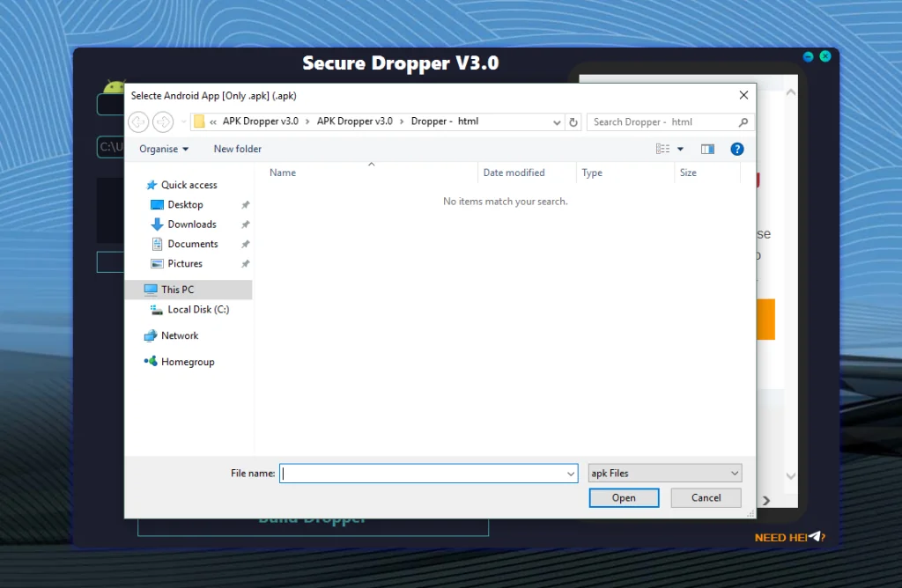Message support via the NEED HELP Telegram icon
This screenshot has height=588, width=902.
[x=815, y=536]
